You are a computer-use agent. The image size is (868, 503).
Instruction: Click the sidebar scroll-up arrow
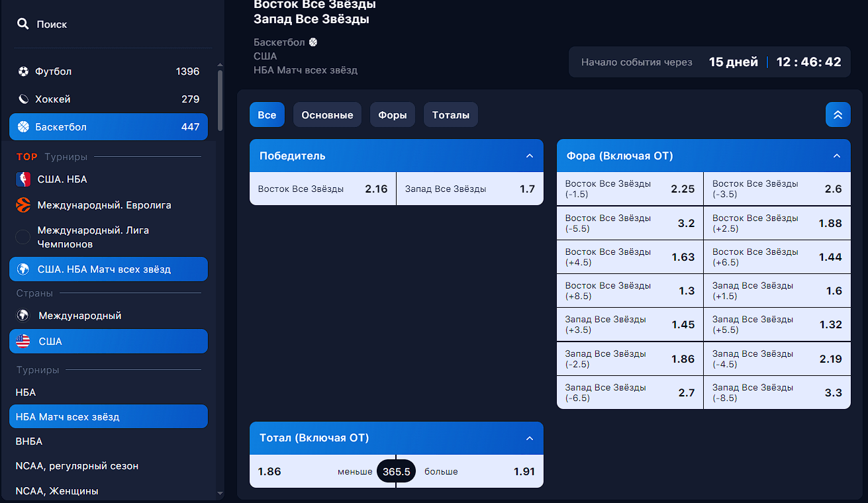pos(220,65)
